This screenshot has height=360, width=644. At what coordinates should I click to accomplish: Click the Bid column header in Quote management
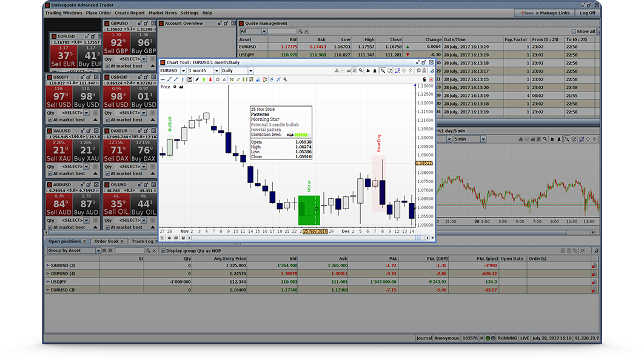point(283,39)
